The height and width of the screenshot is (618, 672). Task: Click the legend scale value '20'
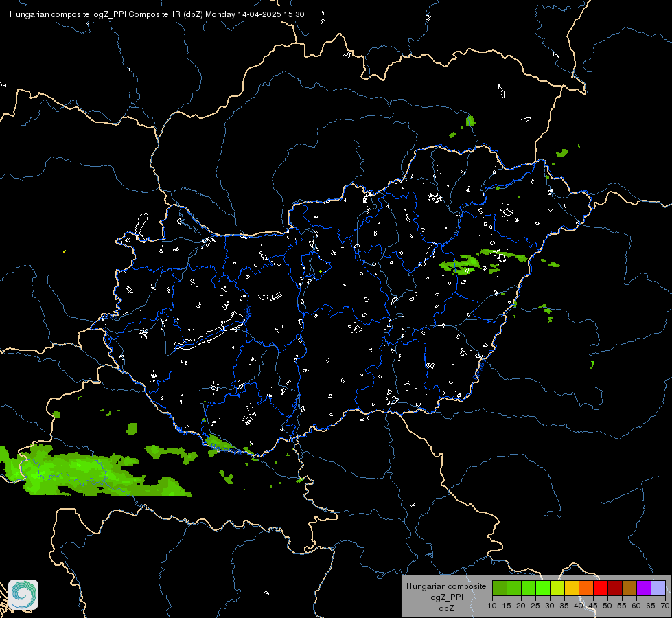[x=521, y=606]
